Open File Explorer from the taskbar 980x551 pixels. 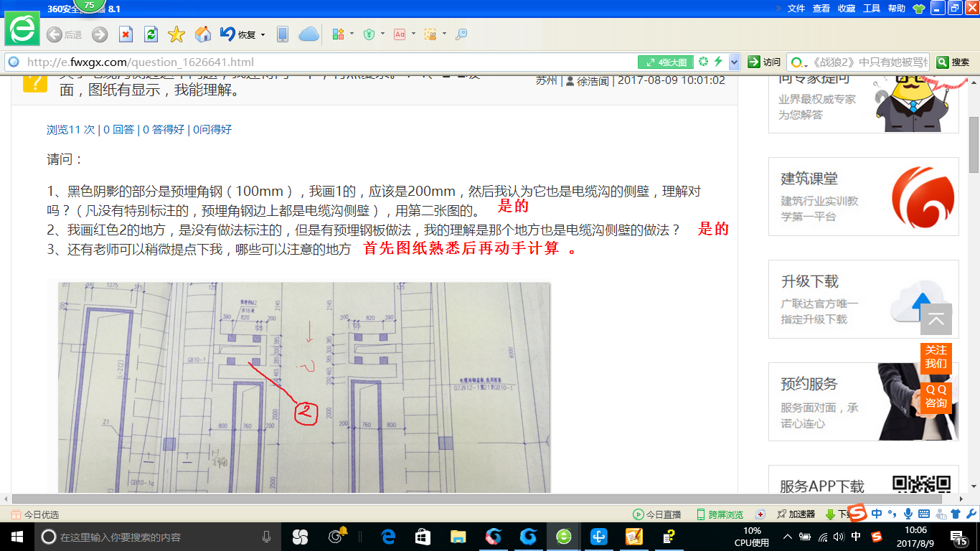pos(458,537)
